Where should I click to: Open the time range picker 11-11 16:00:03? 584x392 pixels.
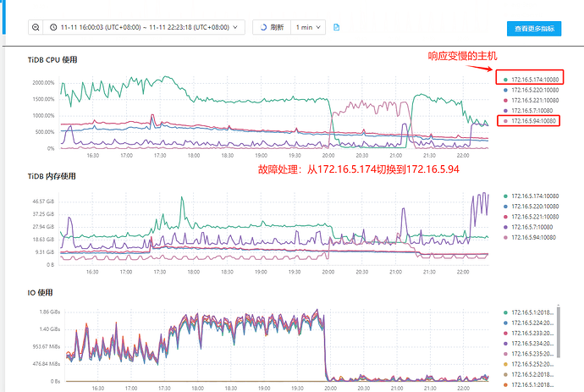[x=144, y=27]
